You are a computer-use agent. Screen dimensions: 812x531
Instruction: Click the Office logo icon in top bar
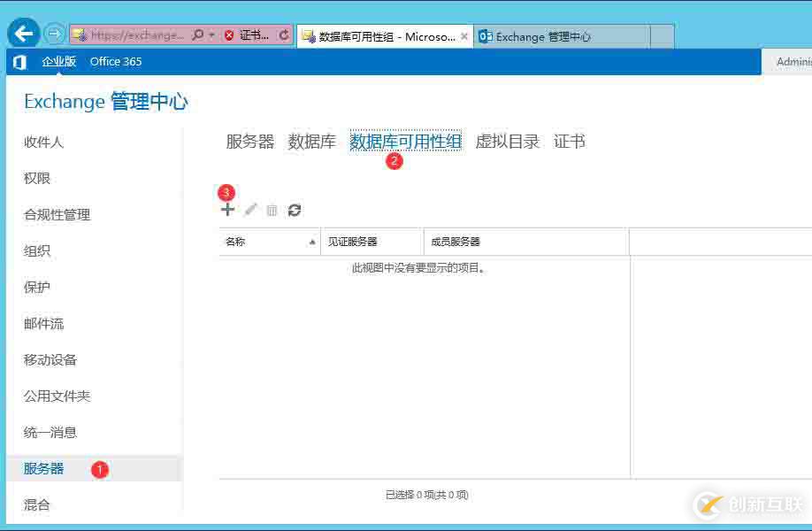point(19,61)
